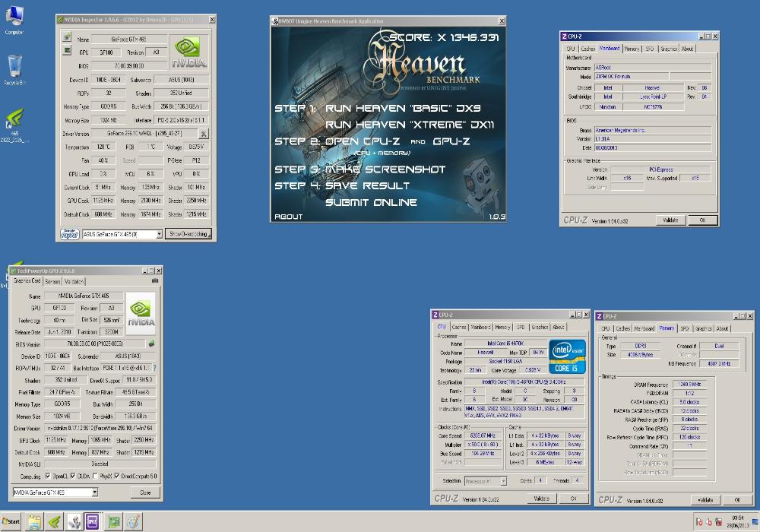
Task: Click the NVIDIA logo in NVIDIA Inspector
Action: point(189,52)
